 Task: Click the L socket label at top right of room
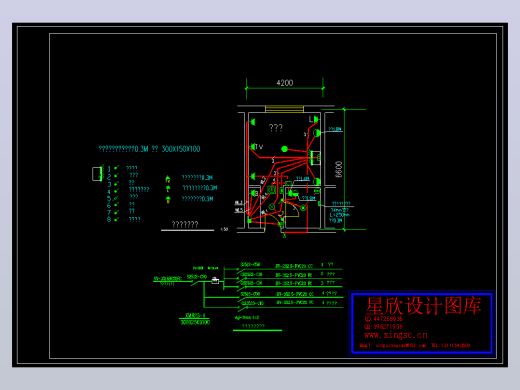(x=311, y=119)
